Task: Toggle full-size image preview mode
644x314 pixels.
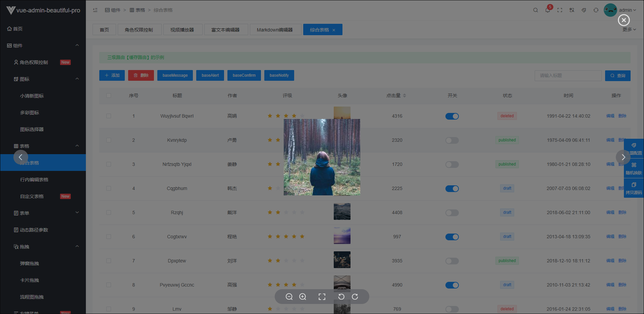Action: point(322,297)
